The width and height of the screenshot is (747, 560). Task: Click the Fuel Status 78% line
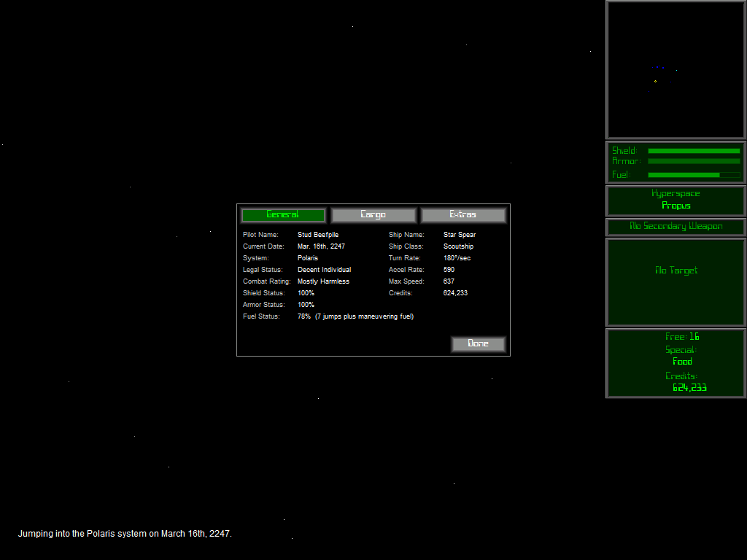[x=355, y=316]
